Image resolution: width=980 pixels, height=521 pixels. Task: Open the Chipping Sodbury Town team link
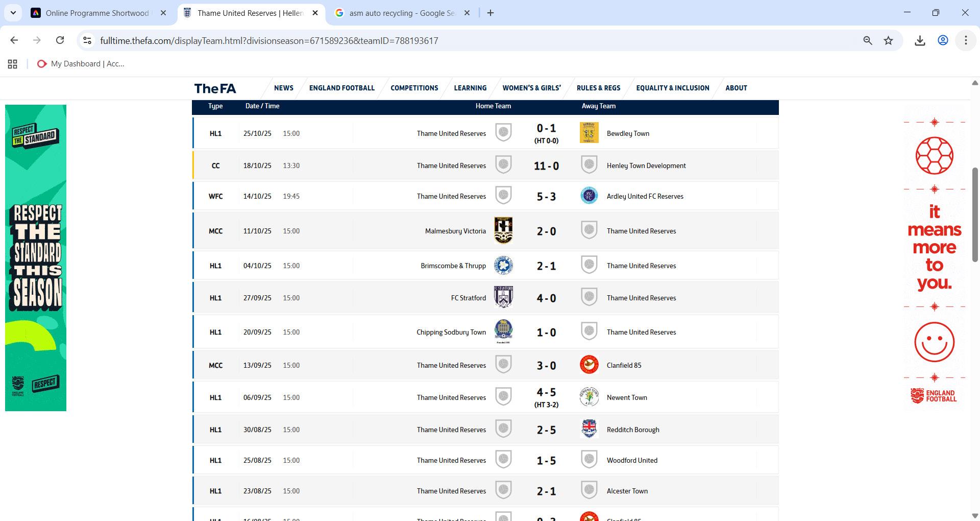pos(451,332)
